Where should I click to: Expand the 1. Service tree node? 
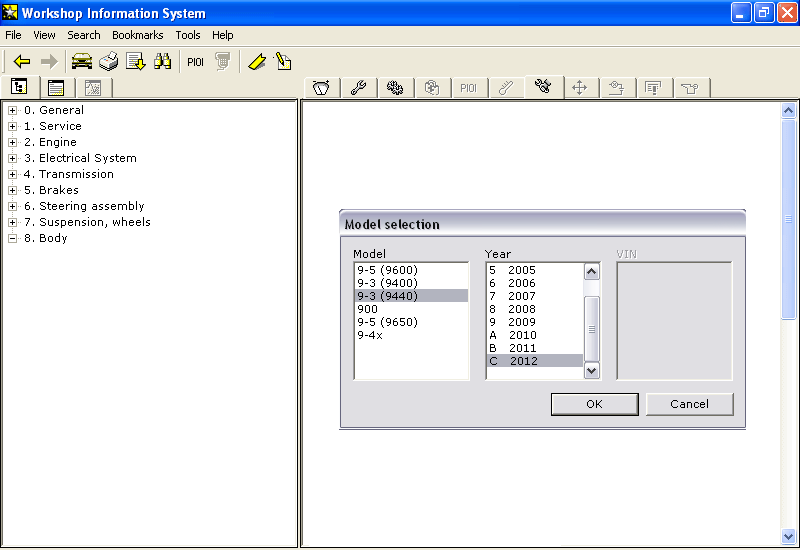tap(12, 126)
